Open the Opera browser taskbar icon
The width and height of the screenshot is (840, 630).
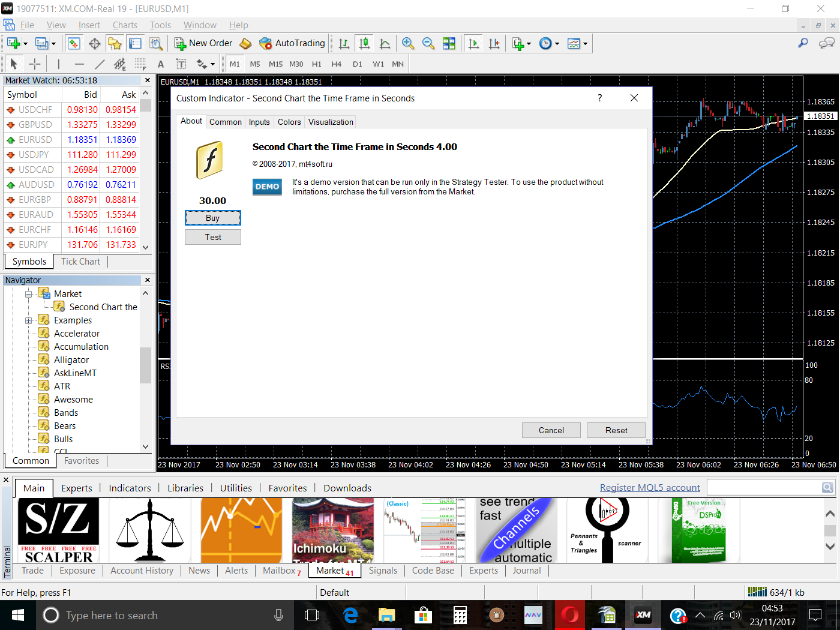[569, 615]
